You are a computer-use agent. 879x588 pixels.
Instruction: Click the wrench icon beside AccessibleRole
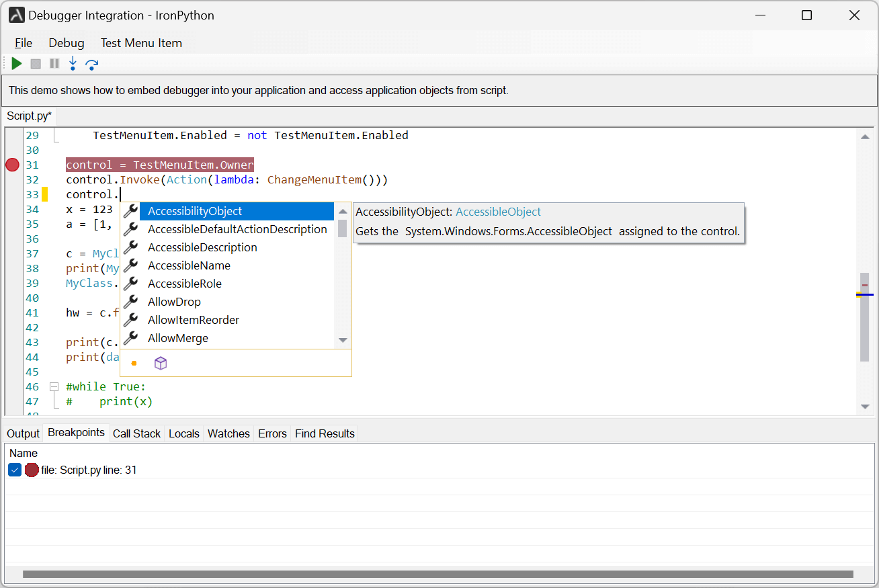tap(131, 284)
